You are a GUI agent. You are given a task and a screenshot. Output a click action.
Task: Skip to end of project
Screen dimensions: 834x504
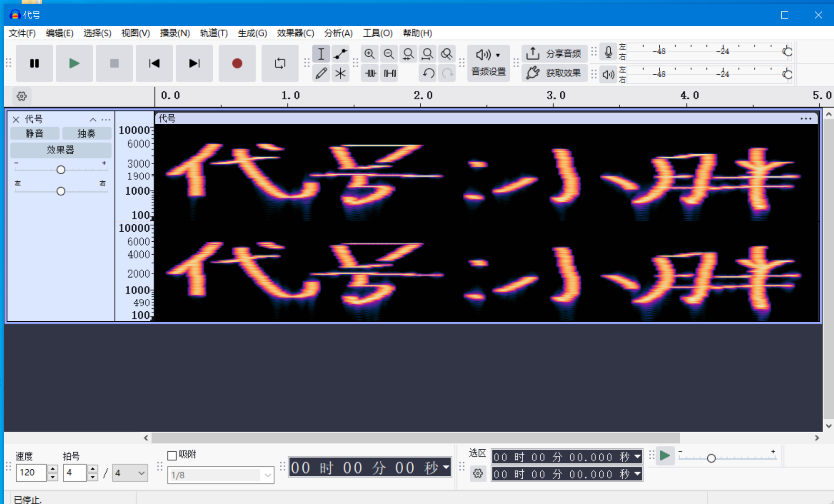[x=194, y=63]
